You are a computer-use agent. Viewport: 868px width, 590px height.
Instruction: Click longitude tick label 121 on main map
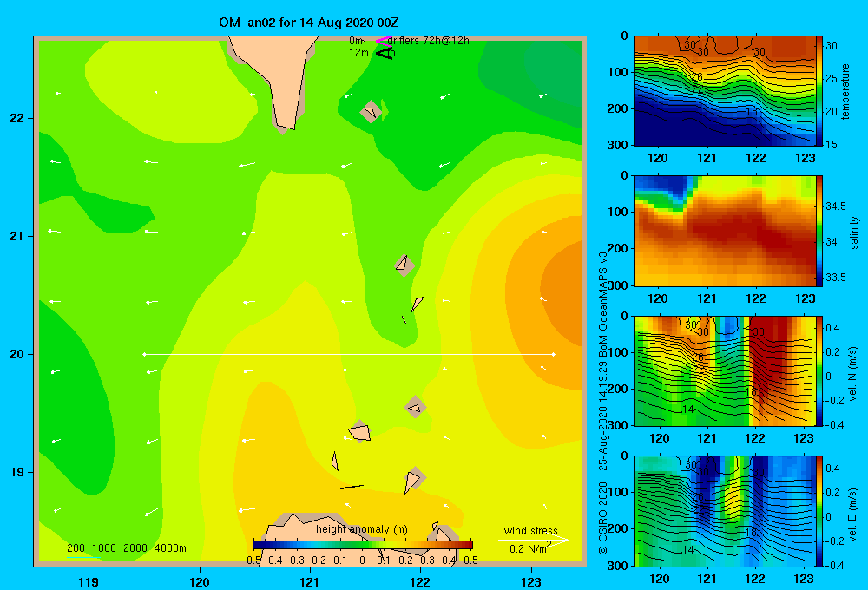(x=310, y=581)
